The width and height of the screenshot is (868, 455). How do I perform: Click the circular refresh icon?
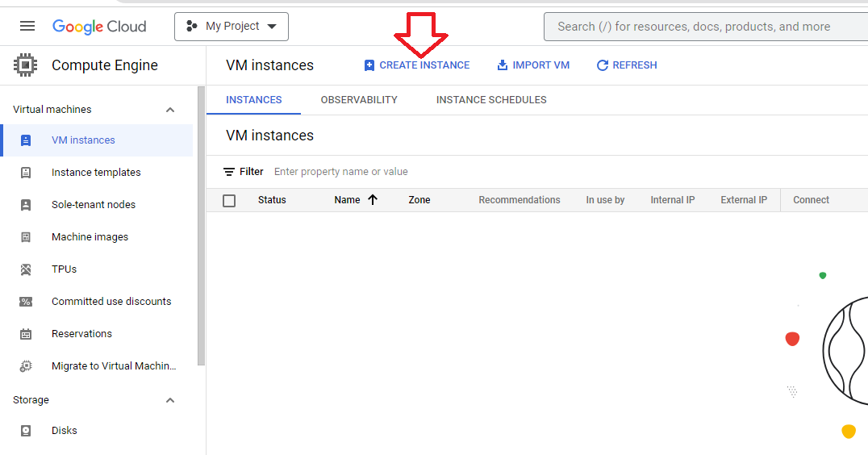click(x=603, y=65)
